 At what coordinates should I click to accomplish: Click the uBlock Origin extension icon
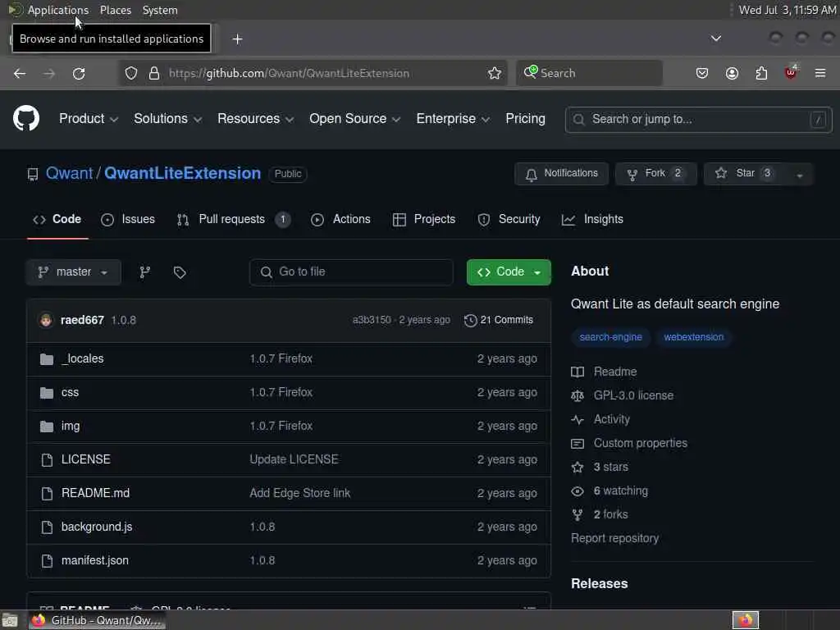pos(791,72)
